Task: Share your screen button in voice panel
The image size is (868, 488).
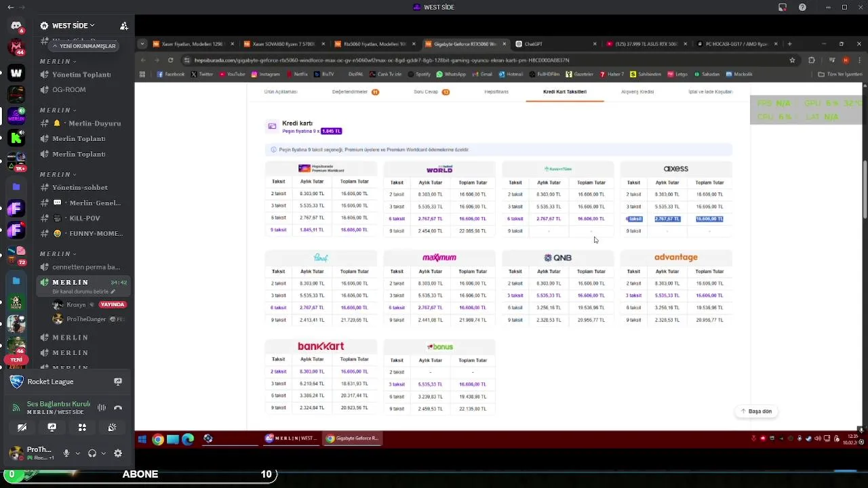Action: click(x=52, y=427)
